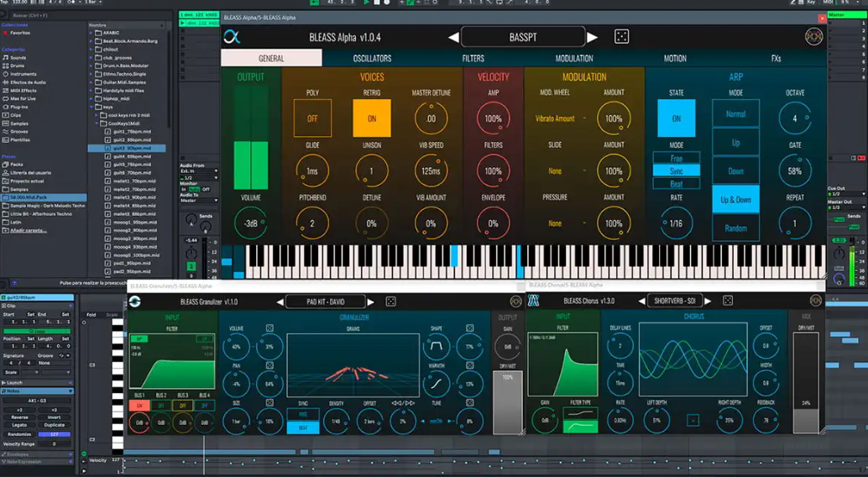This screenshot has width=868, height=477.
Task: Go to next preset in BLEASS Alpha
Action: tap(593, 38)
